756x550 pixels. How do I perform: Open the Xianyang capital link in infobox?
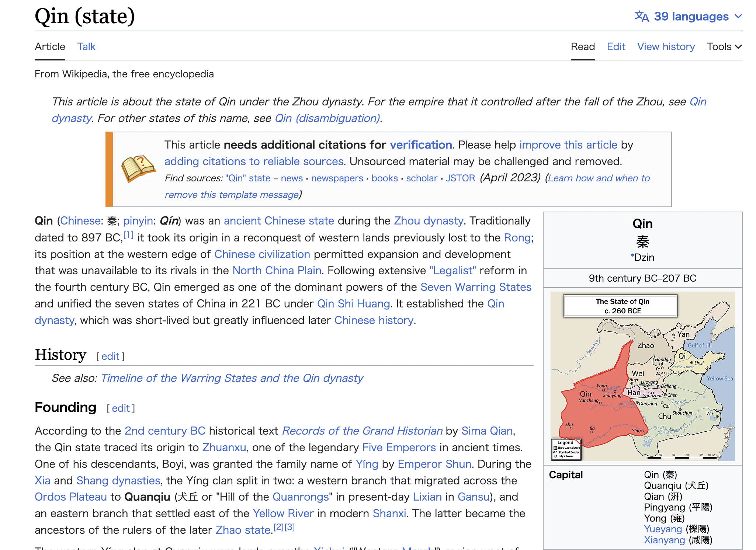click(664, 540)
